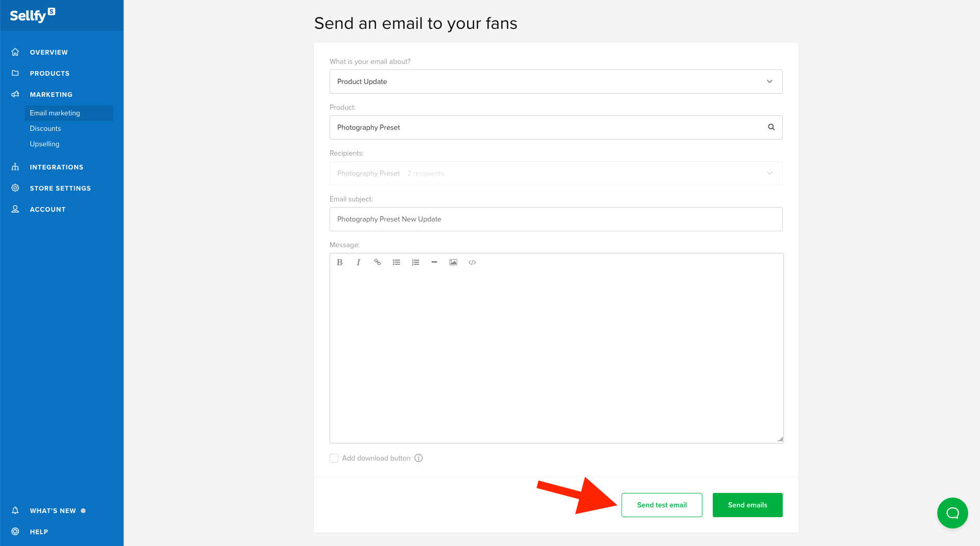The width and height of the screenshot is (980, 546).
Task: Click the product search magnifier icon
Action: click(x=771, y=127)
